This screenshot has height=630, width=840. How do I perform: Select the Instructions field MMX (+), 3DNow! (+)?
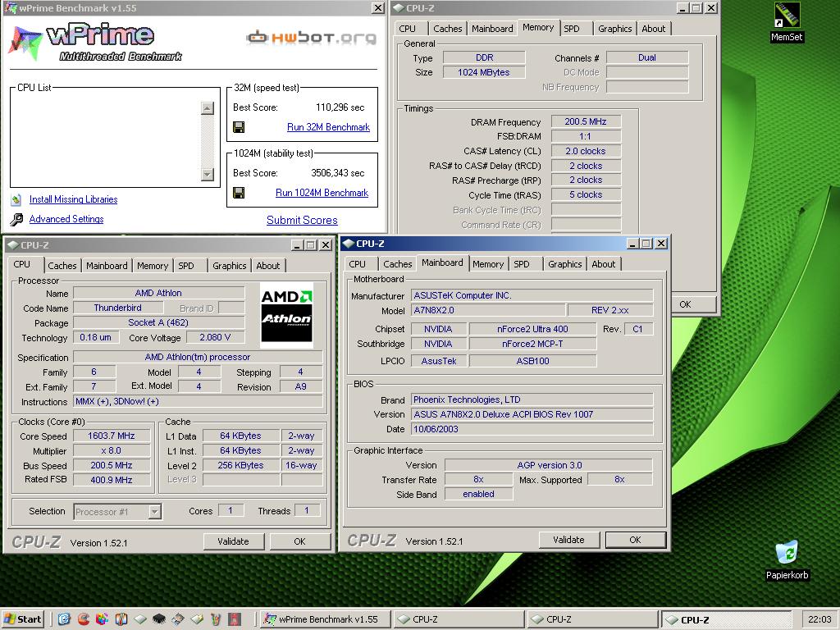[x=198, y=402]
